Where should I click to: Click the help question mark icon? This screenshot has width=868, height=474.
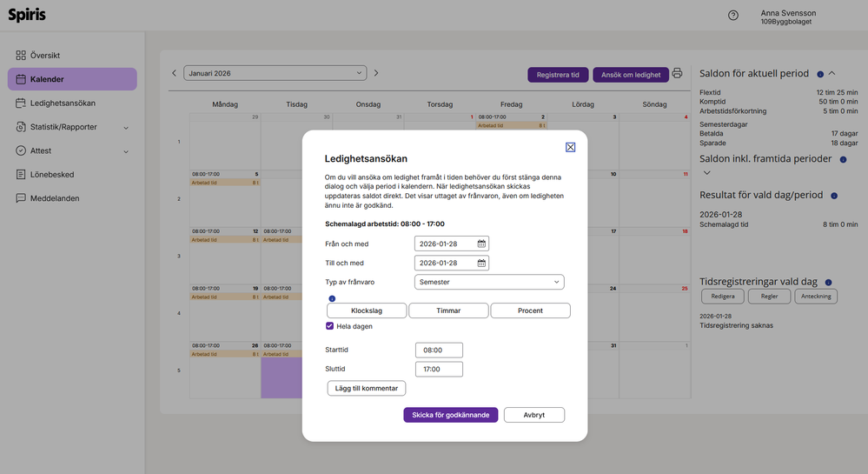[x=733, y=16]
